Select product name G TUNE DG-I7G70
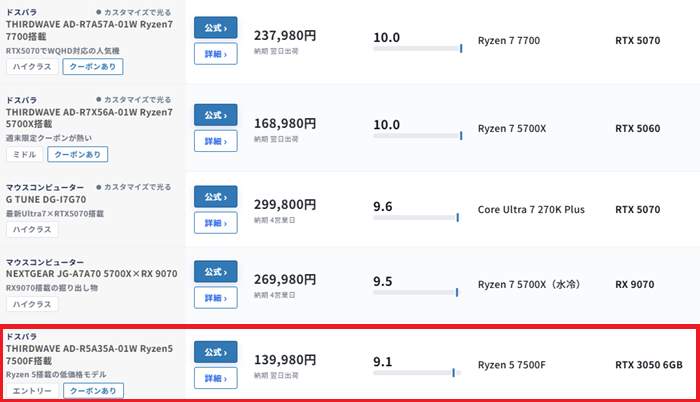 click(x=46, y=200)
